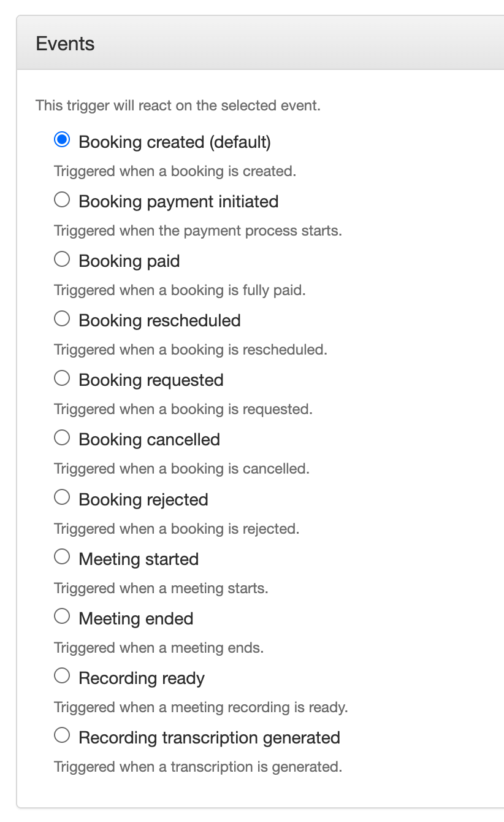Pick the Booking rescheduled radio button
This screenshot has height=822, width=504.
coord(62,319)
